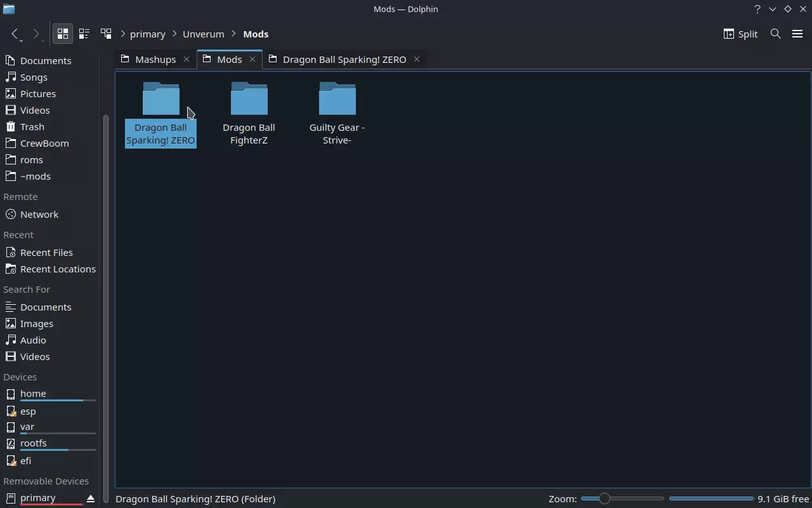The width and height of the screenshot is (812, 508).
Task: Open the var device
Action: click(x=51, y=427)
